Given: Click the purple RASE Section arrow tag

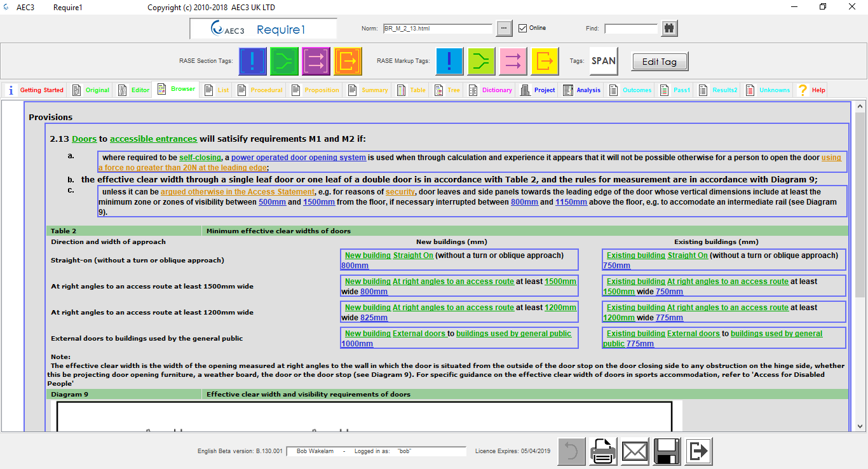Looking at the screenshot, I should point(316,61).
